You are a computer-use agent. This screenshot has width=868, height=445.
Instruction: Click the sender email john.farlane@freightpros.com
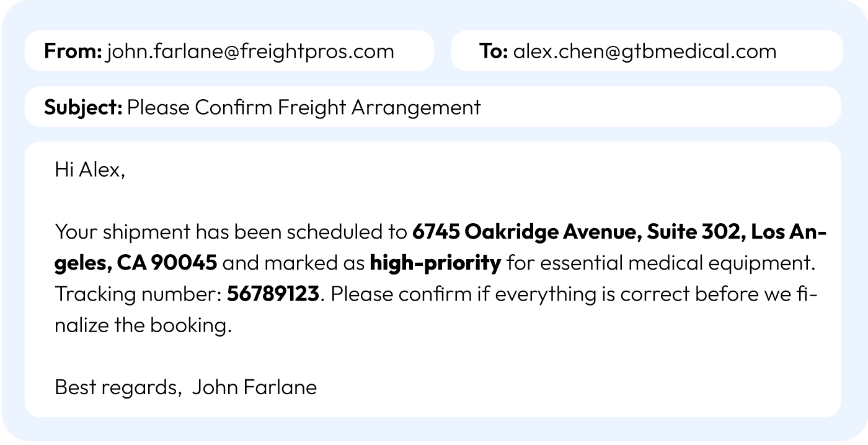click(250, 51)
